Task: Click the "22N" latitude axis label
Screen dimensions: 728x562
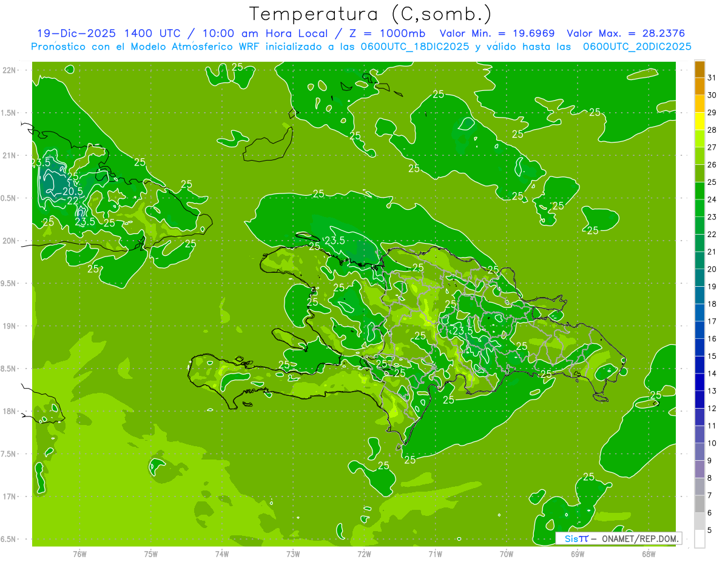Action: [x=10, y=70]
